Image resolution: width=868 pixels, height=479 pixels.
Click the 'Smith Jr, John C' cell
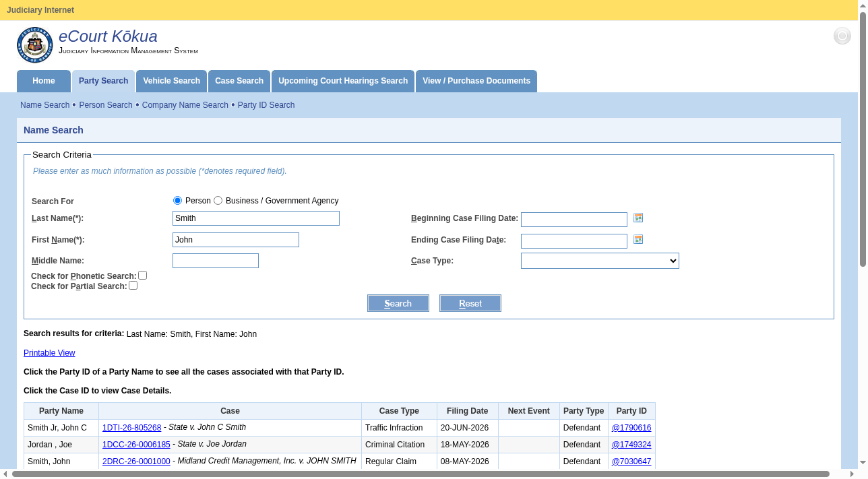[x=61, y=428]
